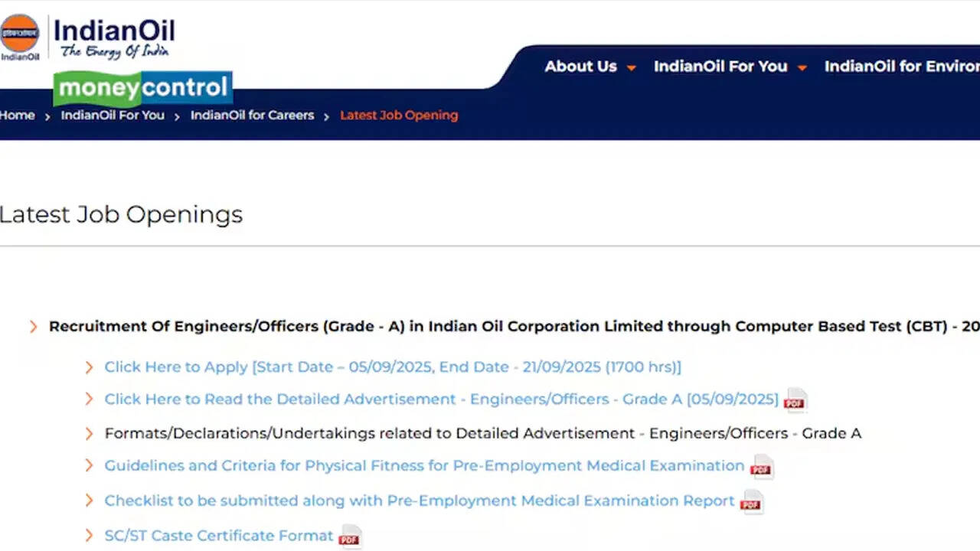
Task: Open the About Us menu
Action: (x=580, y=67)
